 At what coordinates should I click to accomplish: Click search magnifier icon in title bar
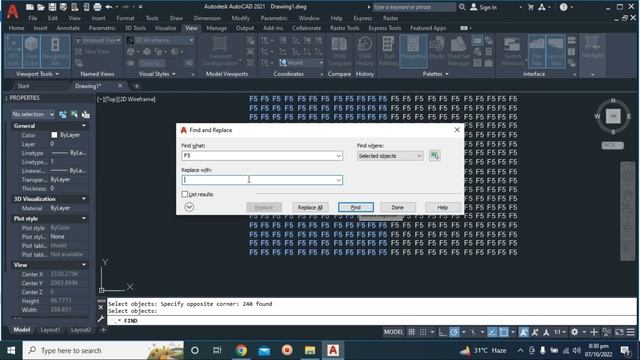462,7
